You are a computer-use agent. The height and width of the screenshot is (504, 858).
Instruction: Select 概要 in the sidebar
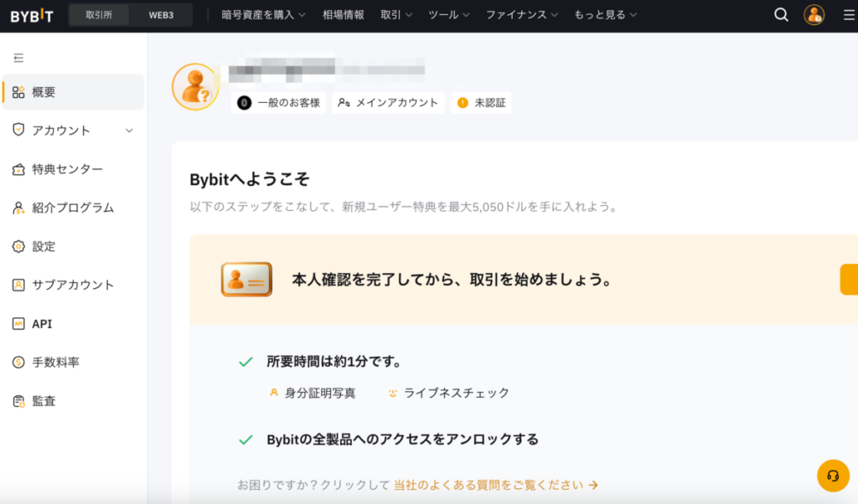74,92
